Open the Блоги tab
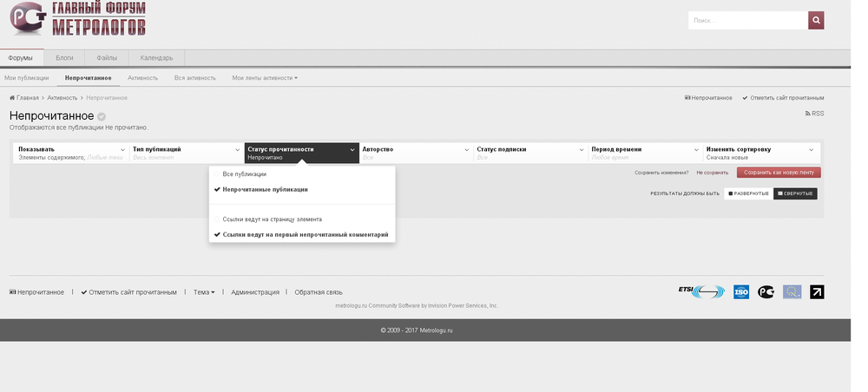This screenshot has width=868, height=392. coord(64,58)
